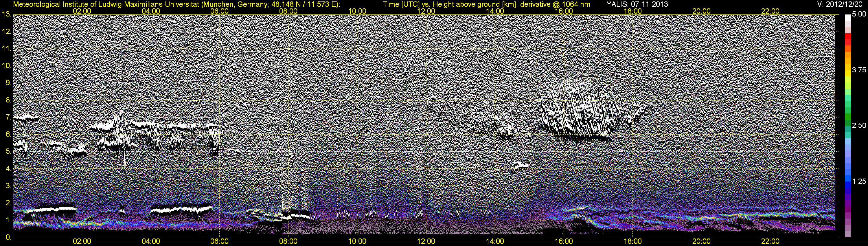The width and height of the screenshot is (868, 246).
Task: Click the 2 km height axis label
Action: pyautogui.click(x=8, y=203)
